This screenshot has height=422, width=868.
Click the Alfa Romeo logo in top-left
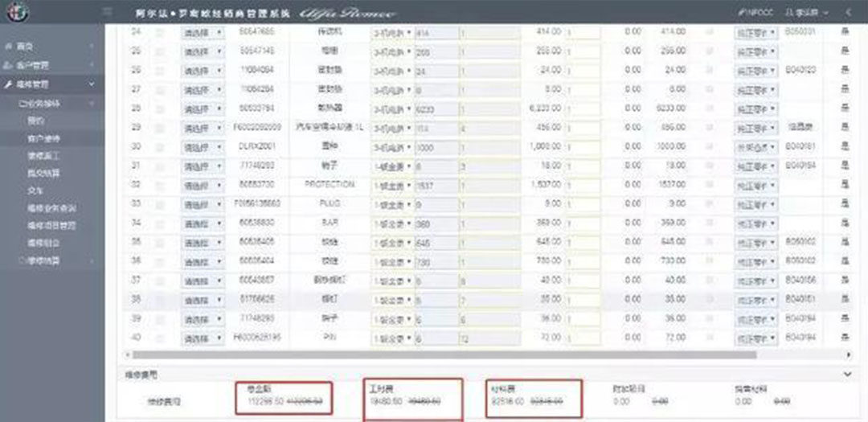(x=18, y=13)
